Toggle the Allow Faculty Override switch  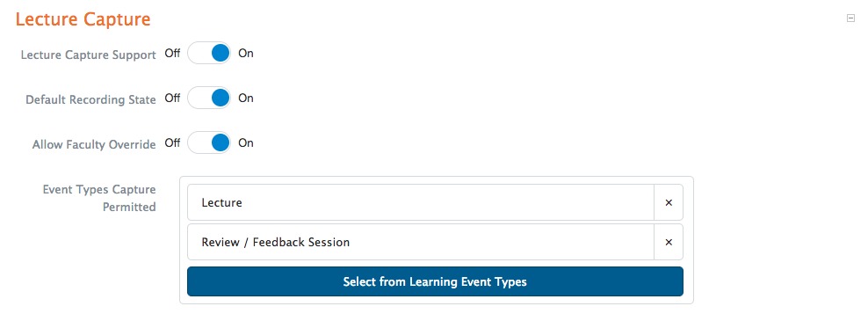209,142
